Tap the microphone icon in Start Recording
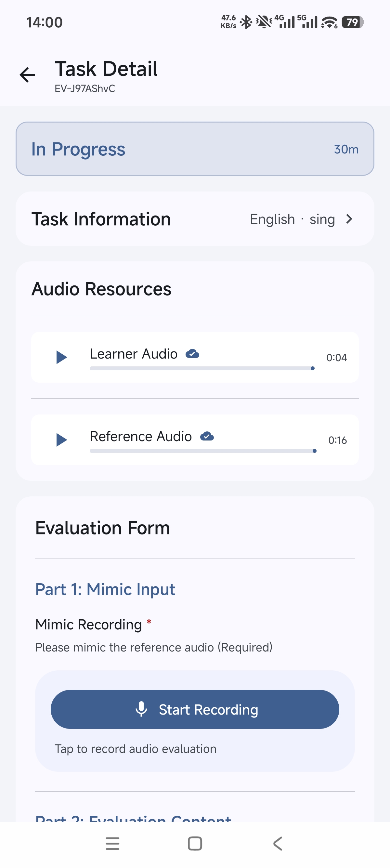The width and height of the screenshot is (390, 868). click(141, 709)
